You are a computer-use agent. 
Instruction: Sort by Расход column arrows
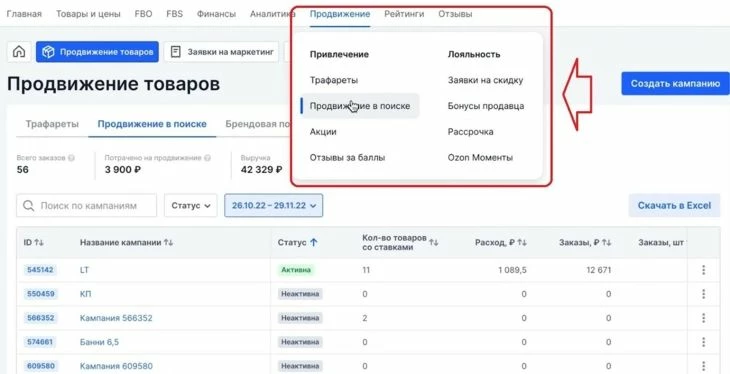522,243
